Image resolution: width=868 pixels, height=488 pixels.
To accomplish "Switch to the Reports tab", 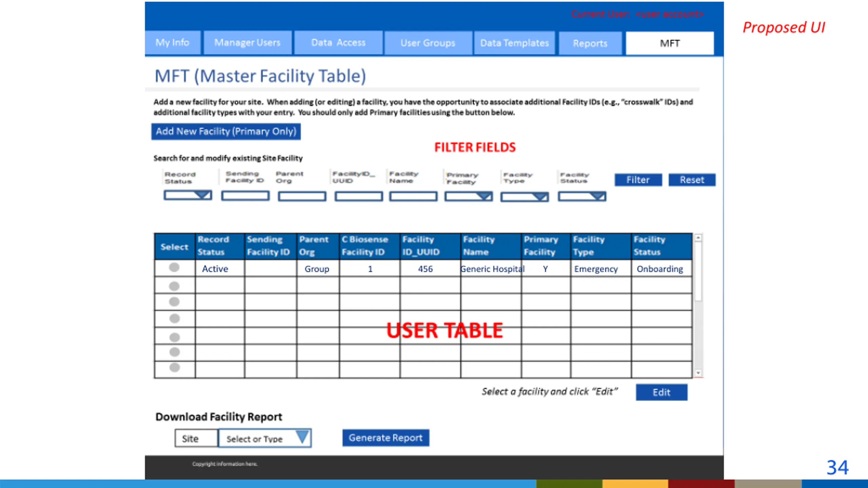I will click(590, 43).
